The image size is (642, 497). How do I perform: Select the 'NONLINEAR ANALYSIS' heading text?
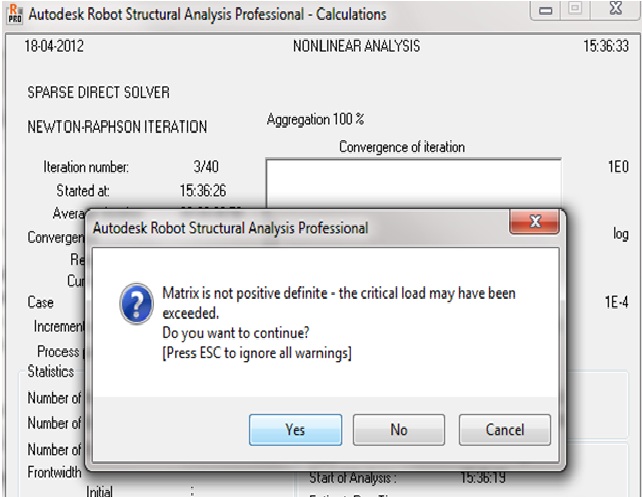pyautogui.click(x=356, y=46)
